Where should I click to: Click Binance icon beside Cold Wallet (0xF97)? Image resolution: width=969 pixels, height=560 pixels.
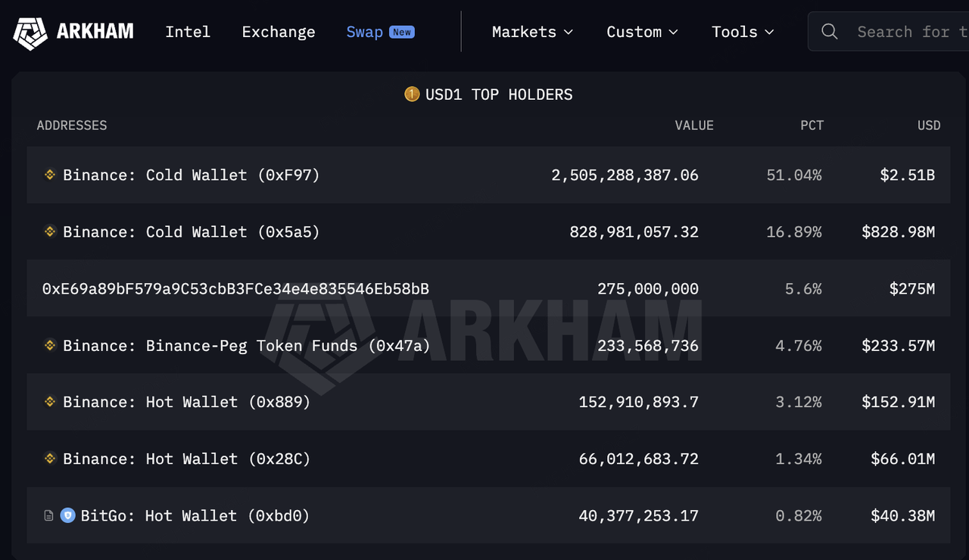pos(50,175)
